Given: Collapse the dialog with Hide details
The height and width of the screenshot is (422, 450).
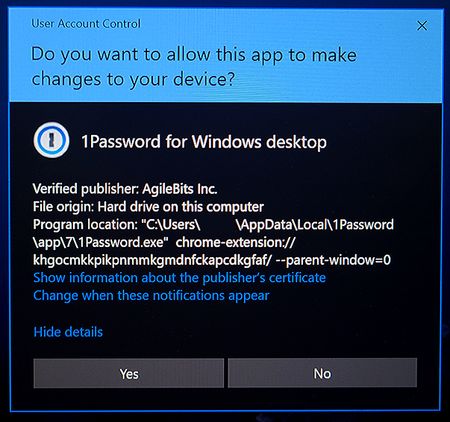Looking at the screenshot, I should [68, 332].
